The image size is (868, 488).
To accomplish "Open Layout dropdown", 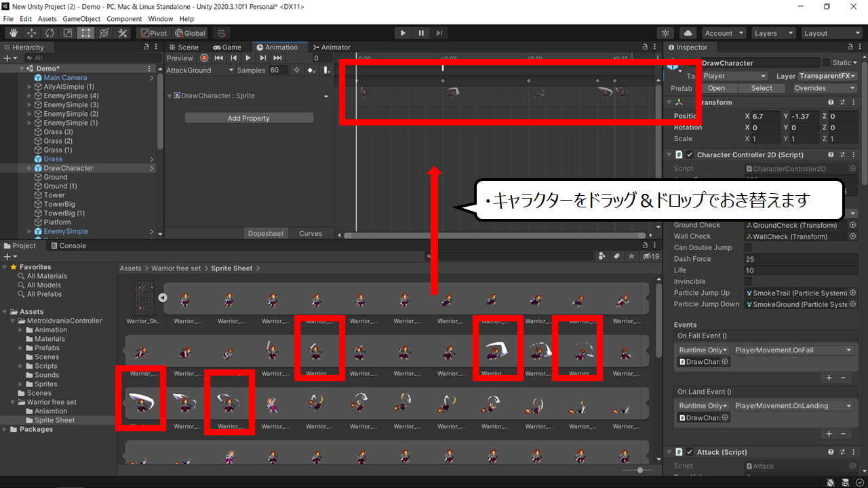I will tap(831, 33).
